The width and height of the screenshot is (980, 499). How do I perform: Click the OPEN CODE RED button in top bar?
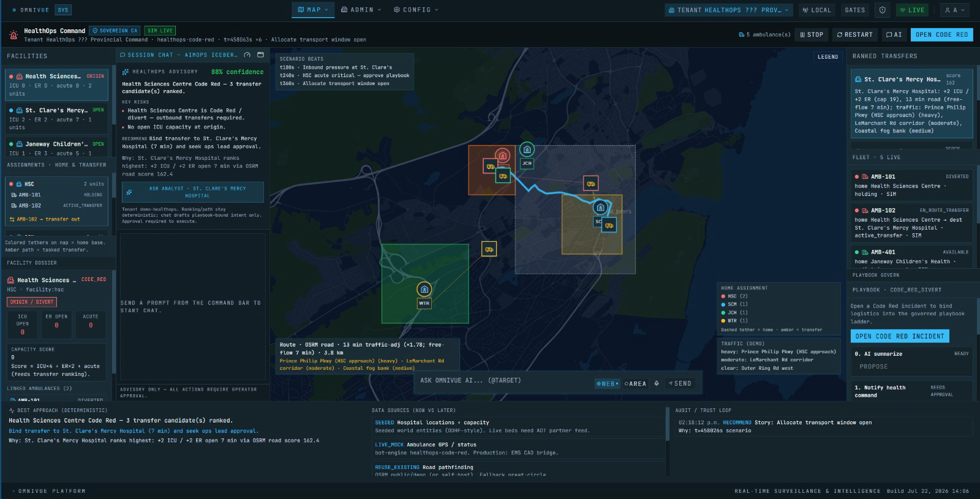pyautogui.click(x=941, y=35)
